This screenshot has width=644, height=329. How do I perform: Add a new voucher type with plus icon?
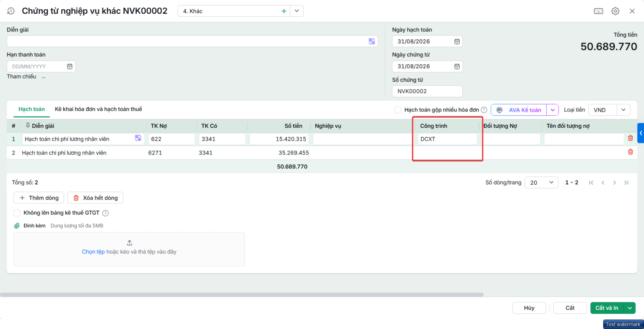pyautogui.click(x=284, y=11)
